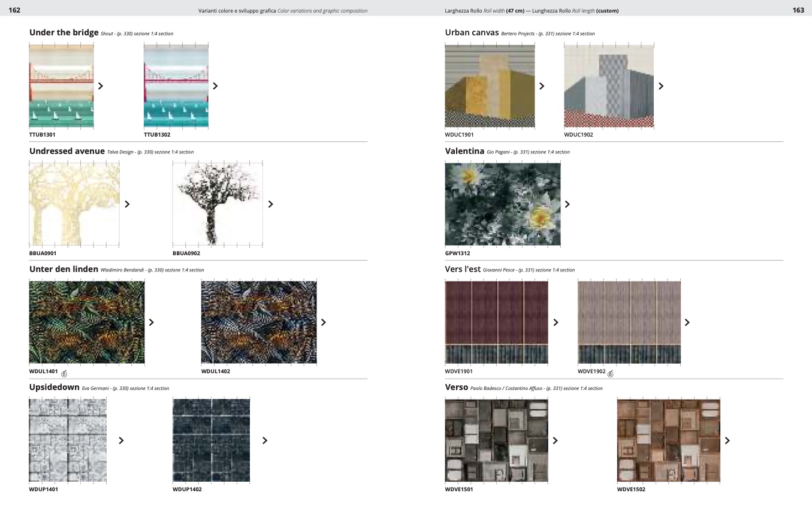
Task: Expand WDVE1901 burgundy variant via its chevron
Action: tap(556, 322)
